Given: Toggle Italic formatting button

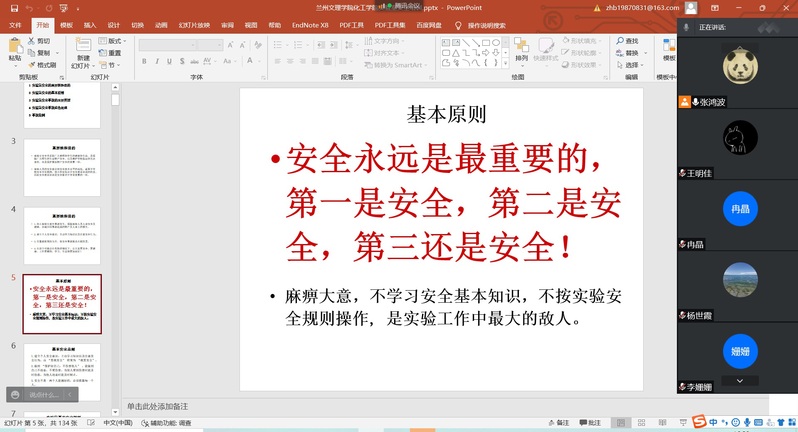Looking at the screenshot, I should [157, 62].
